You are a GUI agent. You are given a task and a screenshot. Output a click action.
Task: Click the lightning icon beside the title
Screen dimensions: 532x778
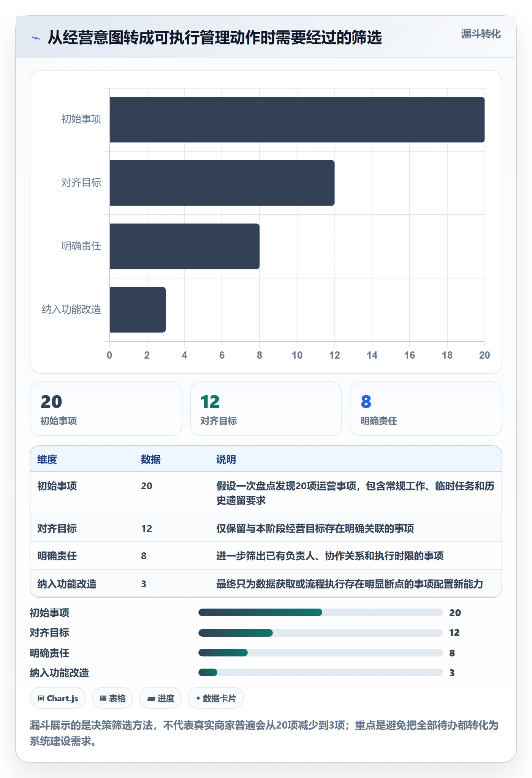(36, 38)
